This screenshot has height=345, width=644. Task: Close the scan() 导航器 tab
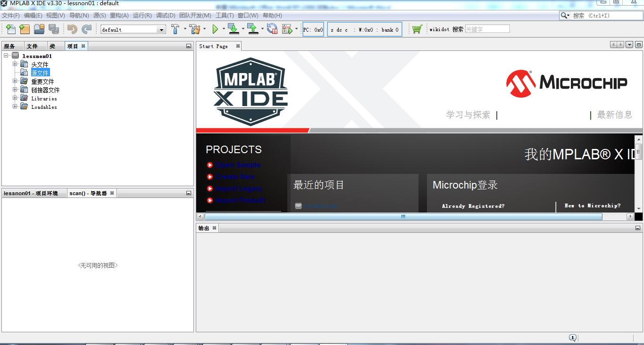(x=112, y=193)
